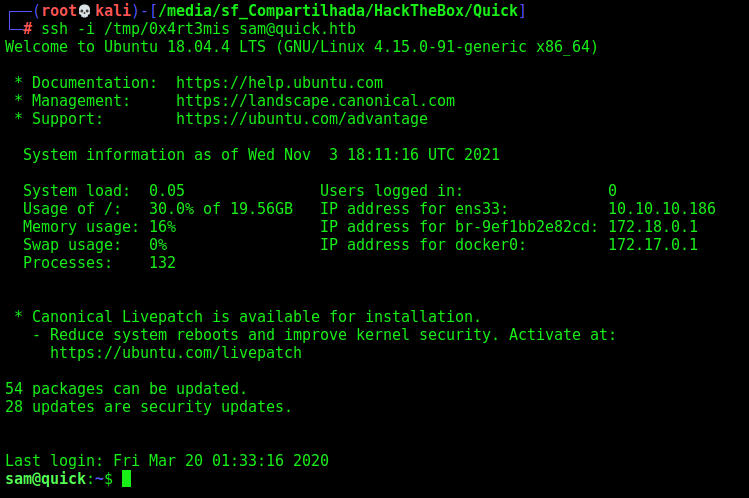The image size is (749, 498).
Task: Select the '54 packages can be updated' line
Action: [x=126, y=389]
